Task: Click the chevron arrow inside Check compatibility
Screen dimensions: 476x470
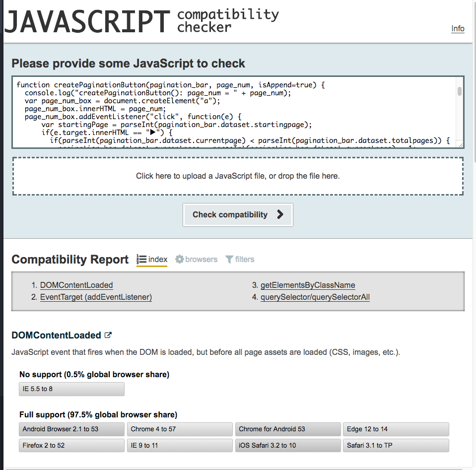Action: pyautogui.click(x=280, y=214)
